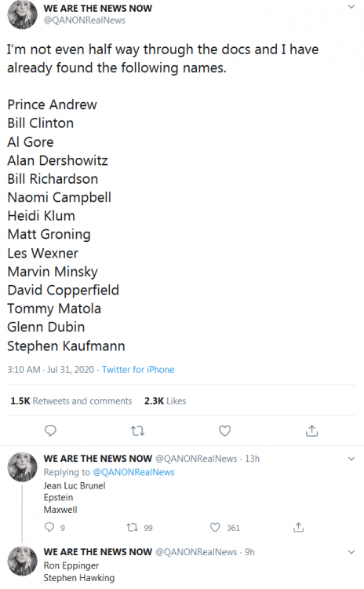Open the main tweet's chevron options menu
The width and height of the screenshot is (364, 589).
351,7
